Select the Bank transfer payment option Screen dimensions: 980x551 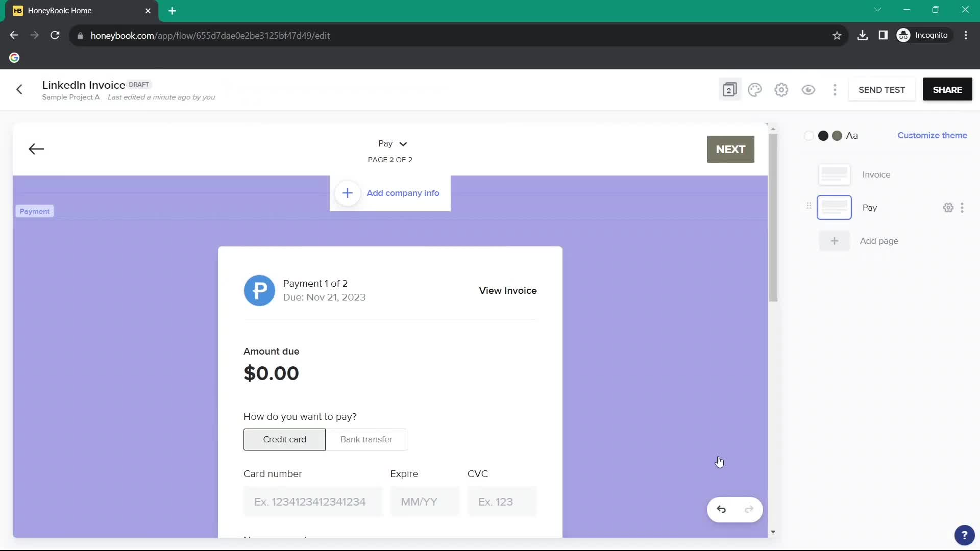click(367, 439)
